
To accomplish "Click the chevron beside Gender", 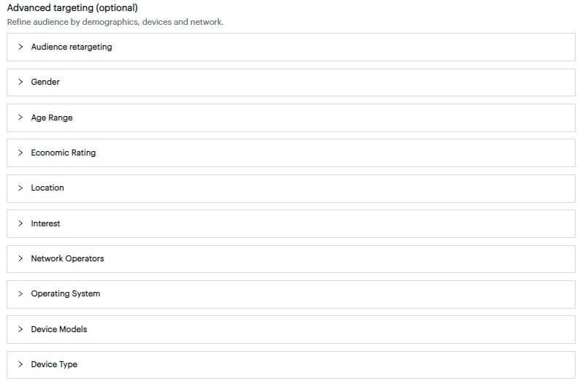I will (20, 82).
